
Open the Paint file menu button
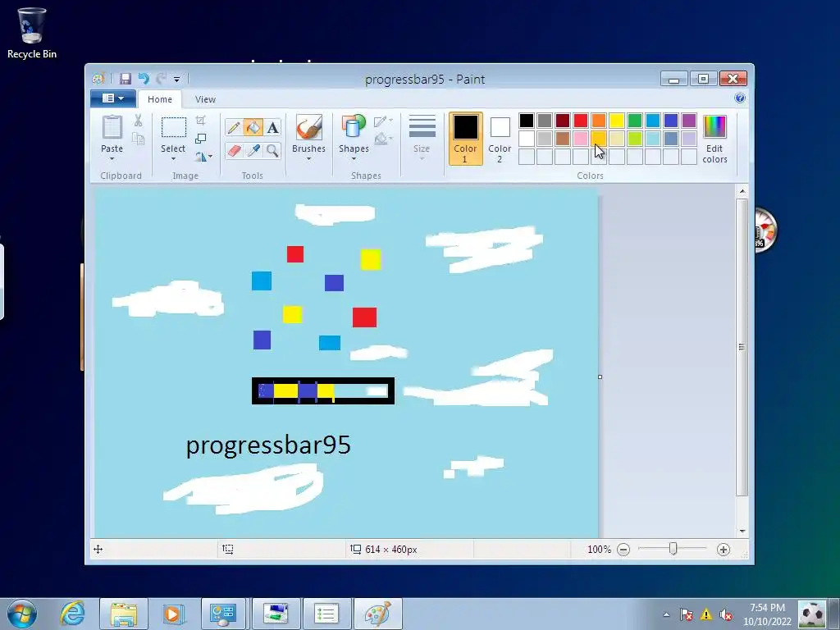coord(112,98)
